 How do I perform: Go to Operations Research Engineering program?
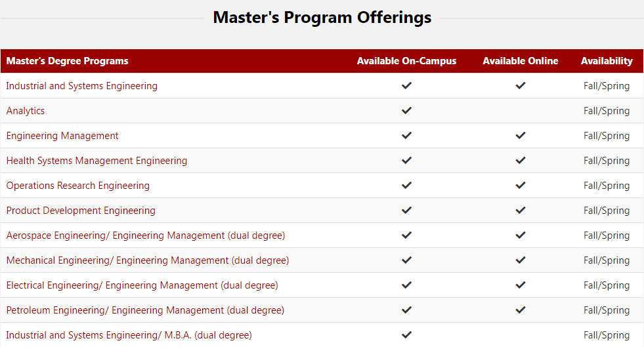(x=78, y=186)
